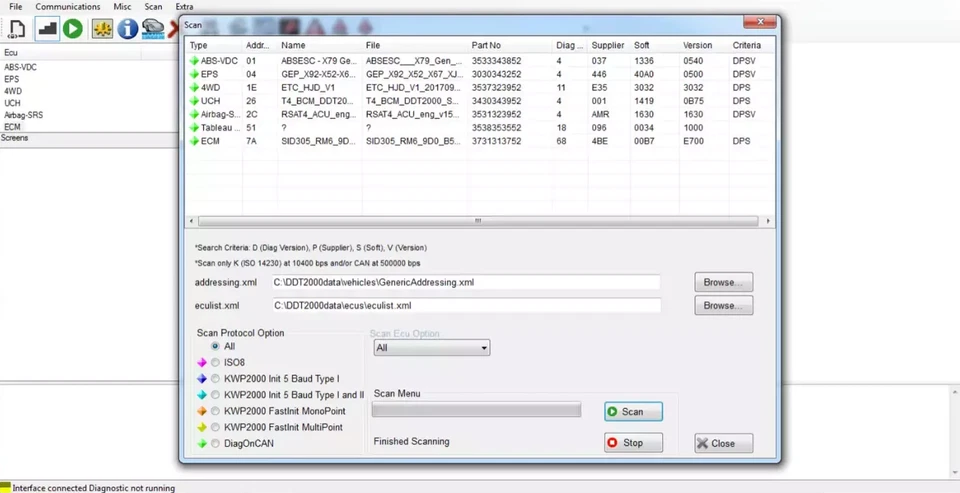Click the eculist.xml path field
The width and height of the screenshot is (960, 493).
point(467,305)
